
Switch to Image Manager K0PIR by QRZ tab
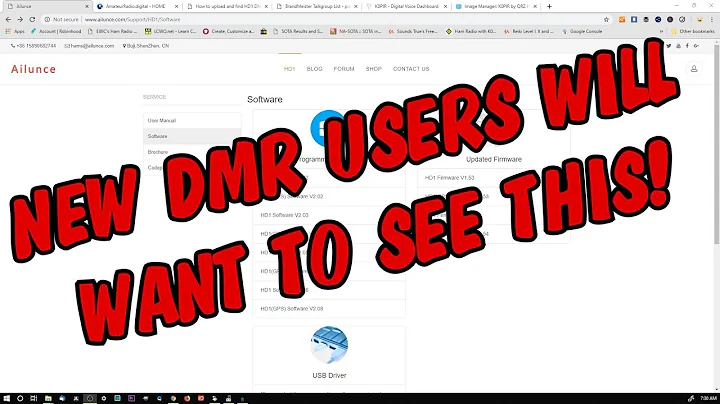coord(496,6)
